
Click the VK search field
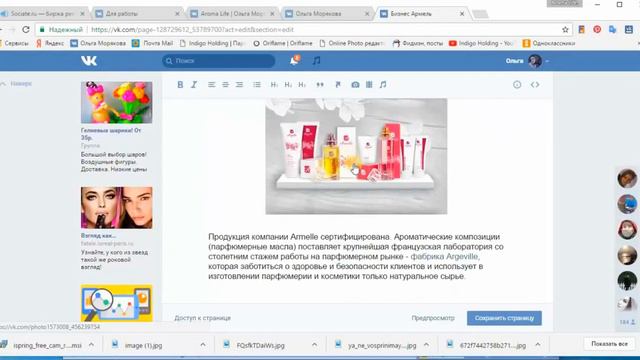tap(218, 61)
